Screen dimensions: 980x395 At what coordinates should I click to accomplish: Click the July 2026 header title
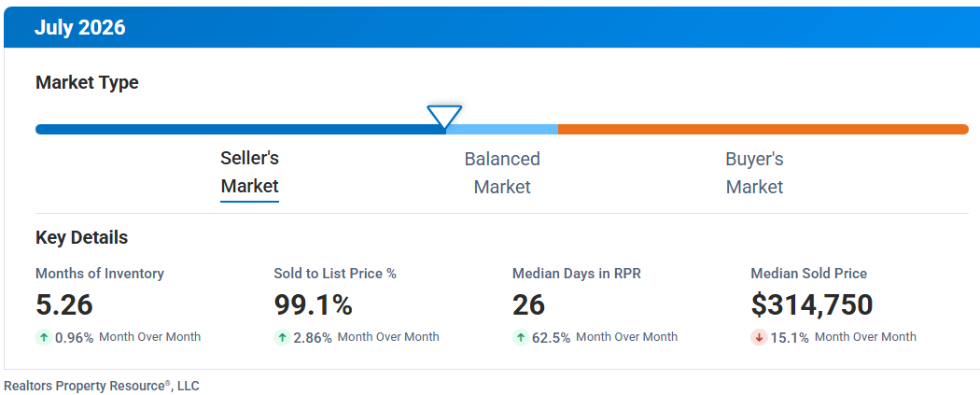[x=80, y=27]
